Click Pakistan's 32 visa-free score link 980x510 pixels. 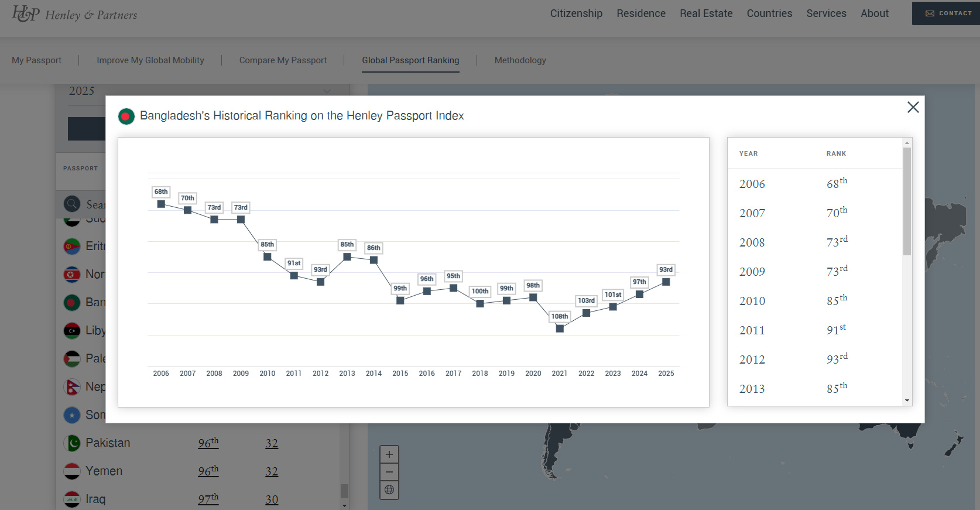click(x=272, y=443)
